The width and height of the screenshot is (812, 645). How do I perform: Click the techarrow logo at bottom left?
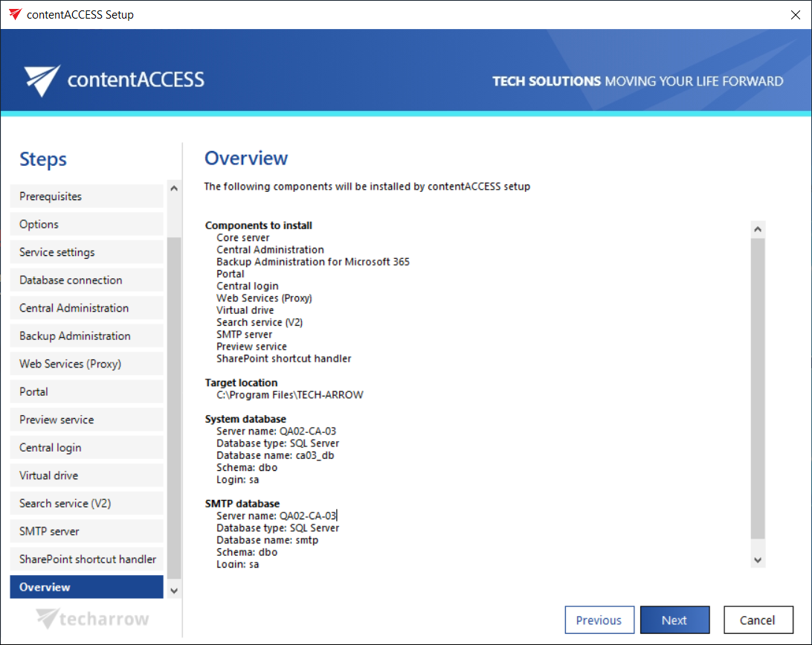click(x=93, y=618)
